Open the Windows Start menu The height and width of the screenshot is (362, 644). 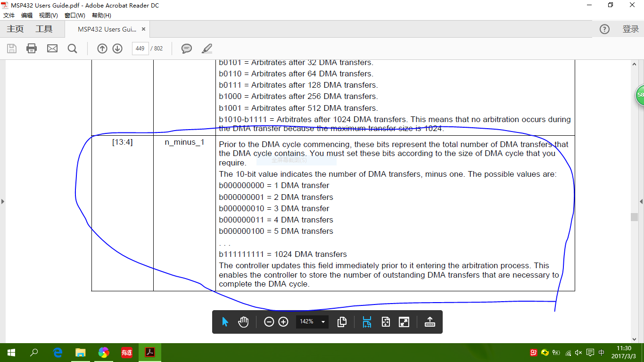[11, 353]
